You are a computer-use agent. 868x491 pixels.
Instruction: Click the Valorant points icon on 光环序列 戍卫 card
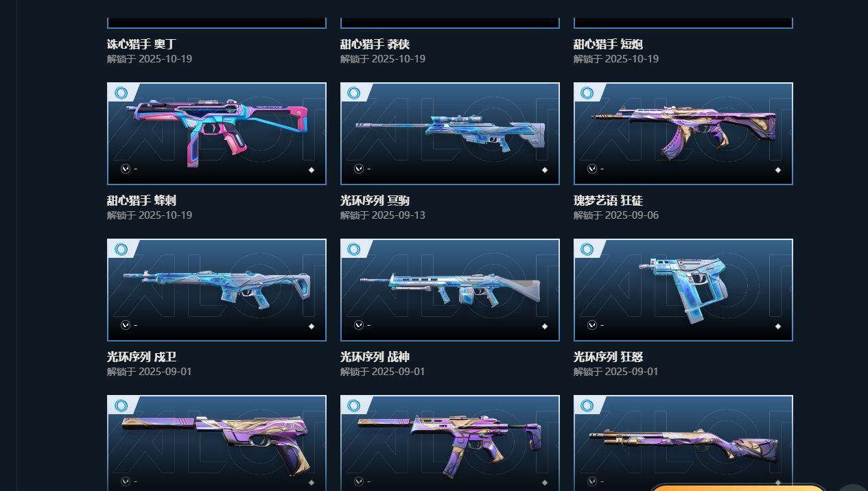click(126, 325)
